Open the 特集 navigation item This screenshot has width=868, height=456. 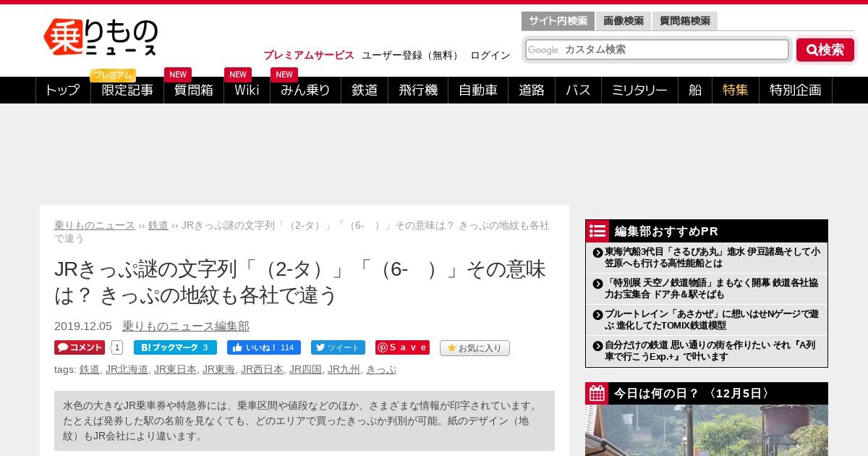[x=736, y=90]
